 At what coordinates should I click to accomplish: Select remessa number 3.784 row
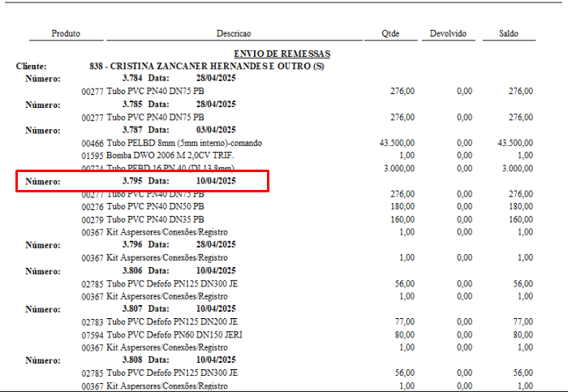131,78
